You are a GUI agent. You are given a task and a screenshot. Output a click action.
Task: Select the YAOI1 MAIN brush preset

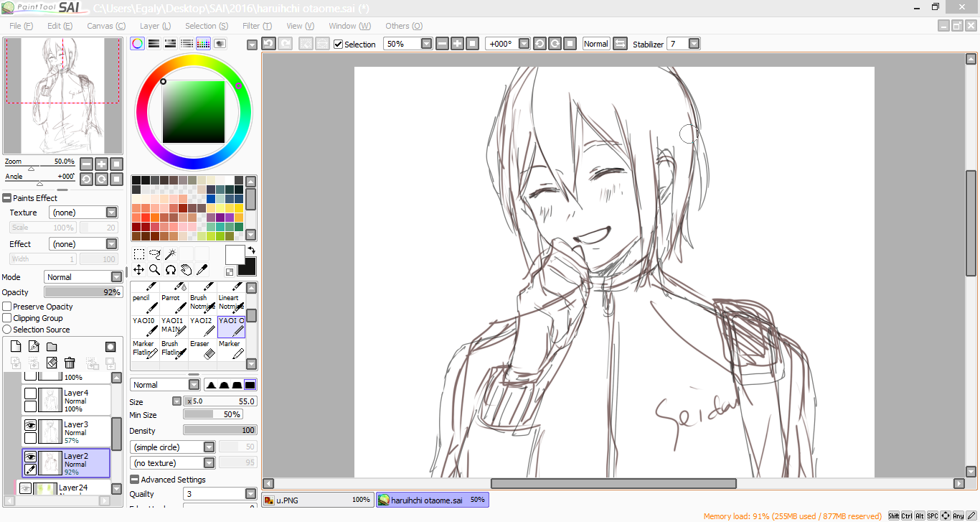[x=174, y=327]
